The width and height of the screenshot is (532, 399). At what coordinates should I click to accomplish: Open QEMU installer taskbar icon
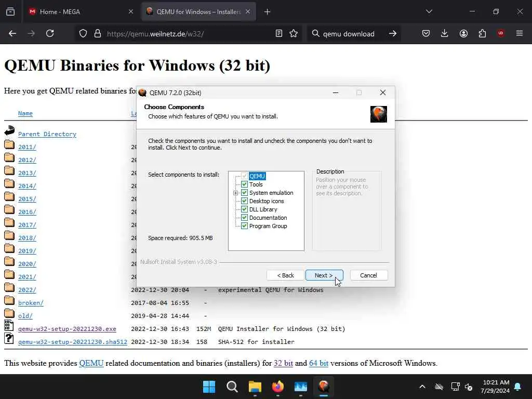click(324, 387)
